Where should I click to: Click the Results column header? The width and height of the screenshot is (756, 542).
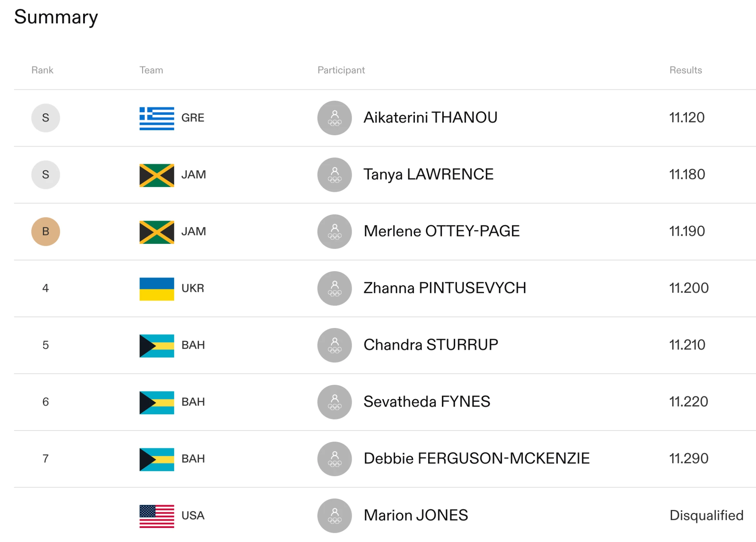(x=685, y=70)
